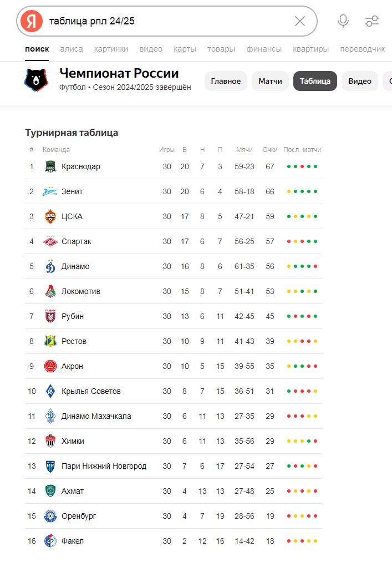This screenshot has height=567, width=392.
Task: Open the Главное section button
Action: tap(226, 81)
